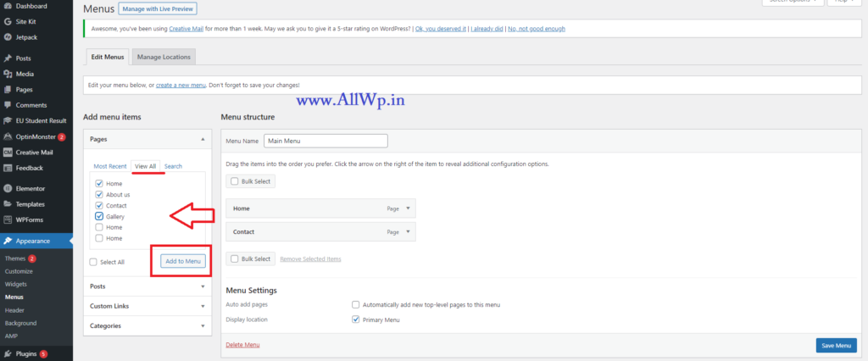Uncheck the About us page checkbox
Screen dimensions: 868x361
point(99,194)
